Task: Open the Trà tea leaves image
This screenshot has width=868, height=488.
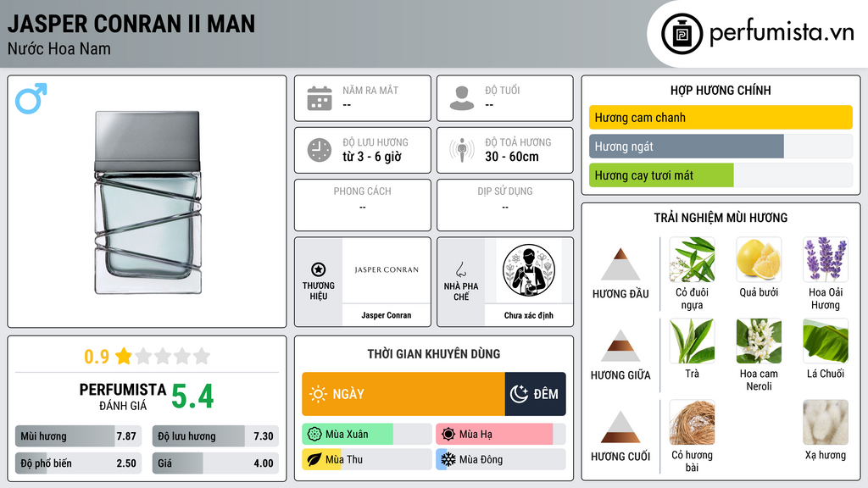Action: pos(692,341)
